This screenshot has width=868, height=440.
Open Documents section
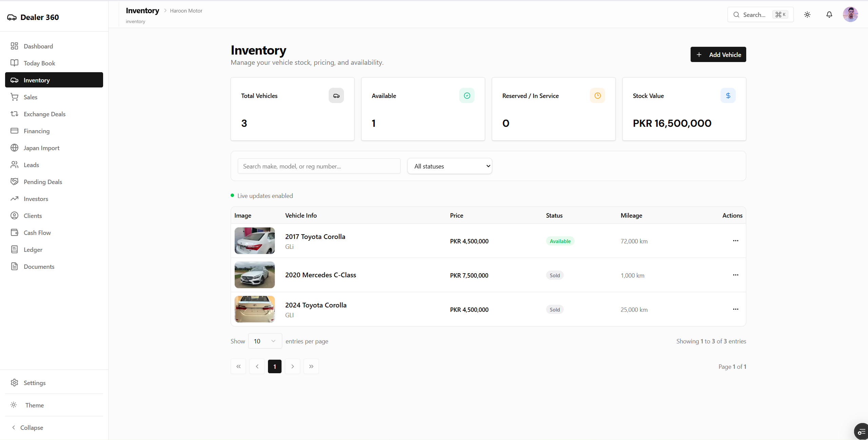(x=54, y=266)
